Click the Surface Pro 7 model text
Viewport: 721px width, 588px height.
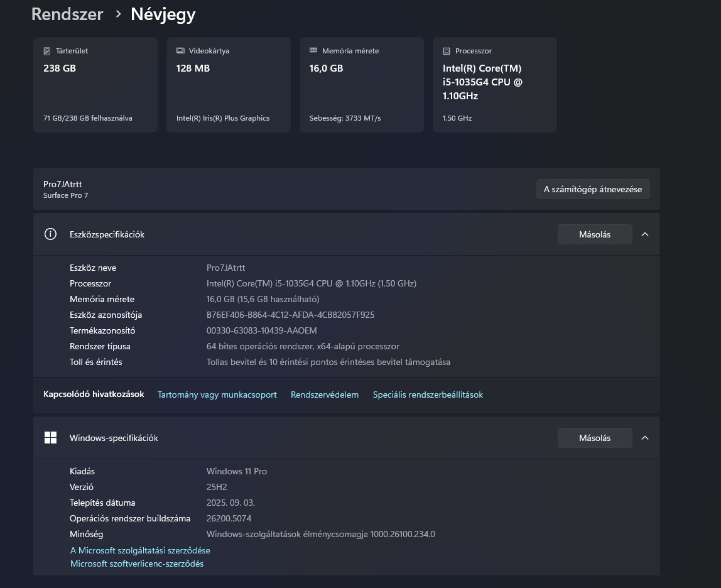coord(66,195)
